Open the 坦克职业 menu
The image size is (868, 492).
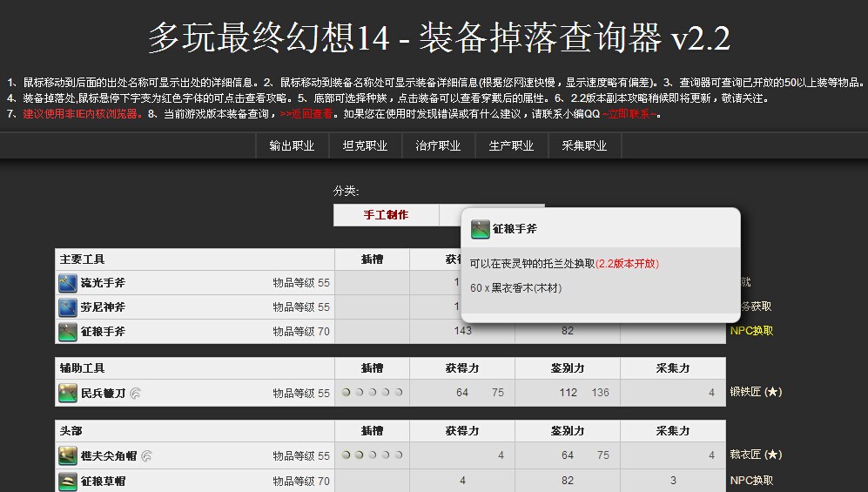(365, 145)
